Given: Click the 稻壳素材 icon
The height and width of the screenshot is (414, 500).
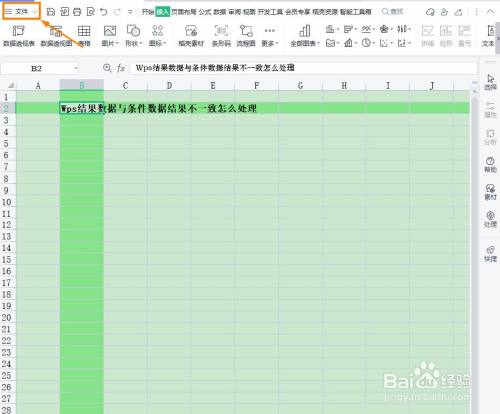Looking at the screenshot, I should tap(191, 36).
